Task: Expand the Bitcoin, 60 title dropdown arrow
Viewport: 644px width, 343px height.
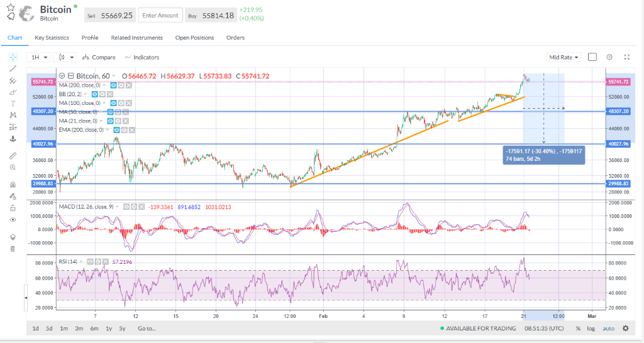Action: point(114,76)
